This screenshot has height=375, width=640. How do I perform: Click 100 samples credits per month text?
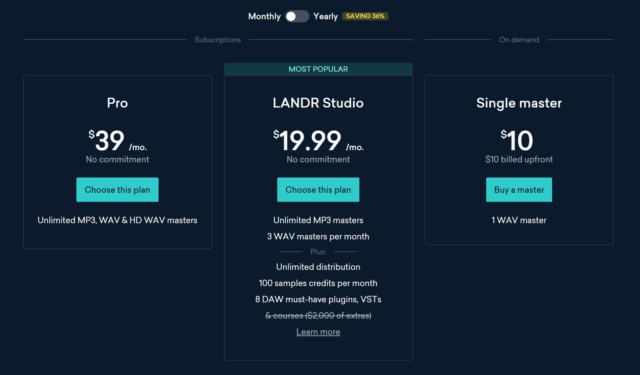(x=318, y=283)
